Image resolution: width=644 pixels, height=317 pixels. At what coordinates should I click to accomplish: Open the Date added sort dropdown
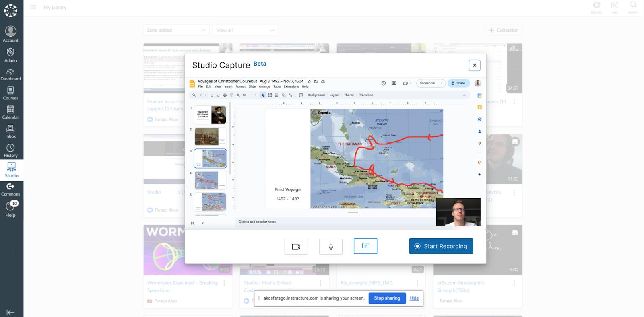coord(176,30)
